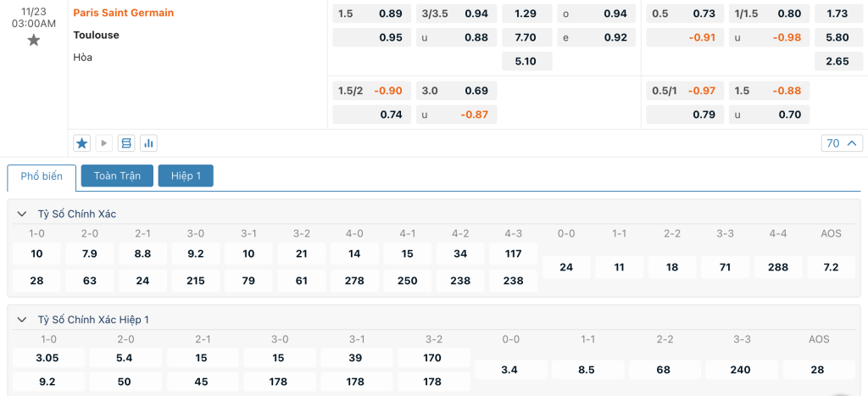Viewport: 868px width, 396px height.
Task: Collapse markets using the 70 counter button
Action: [x=842, y=143]
